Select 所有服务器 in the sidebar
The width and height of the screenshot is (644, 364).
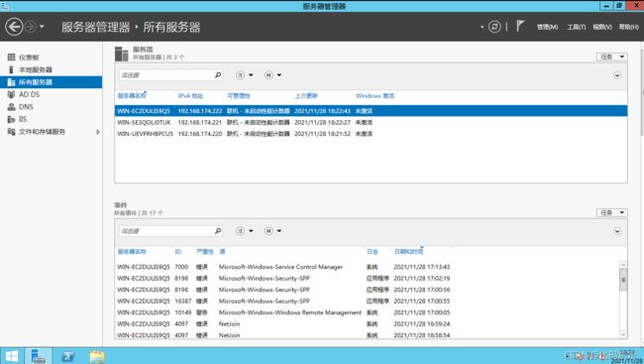tap(51, 82)
